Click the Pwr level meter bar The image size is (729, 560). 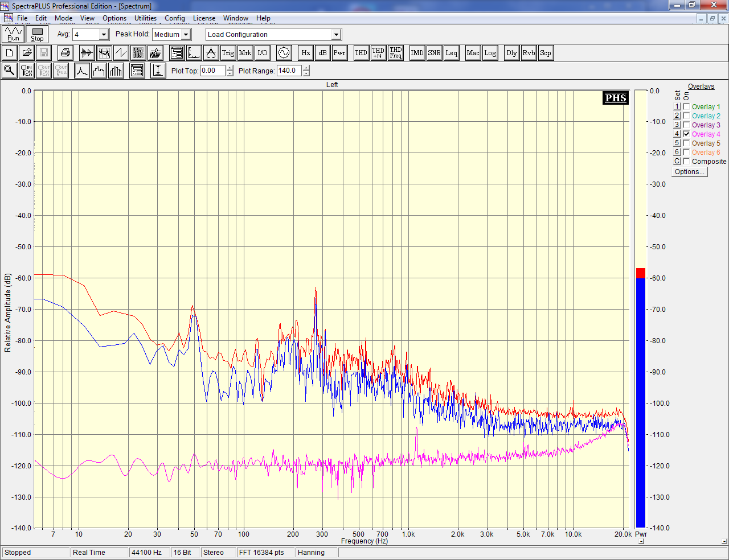coord(641,309)
